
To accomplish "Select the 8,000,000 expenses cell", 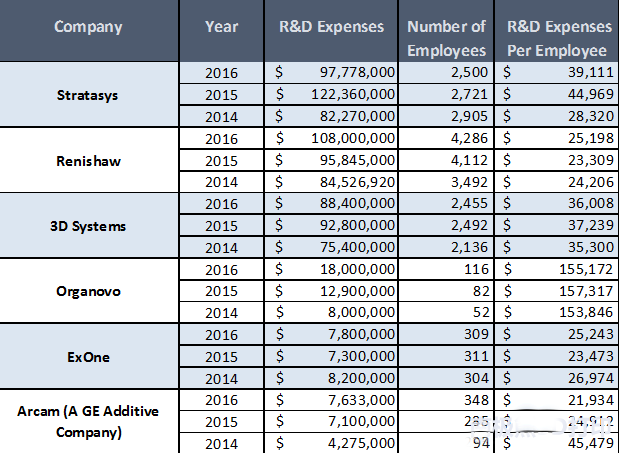I will (331, 313).
